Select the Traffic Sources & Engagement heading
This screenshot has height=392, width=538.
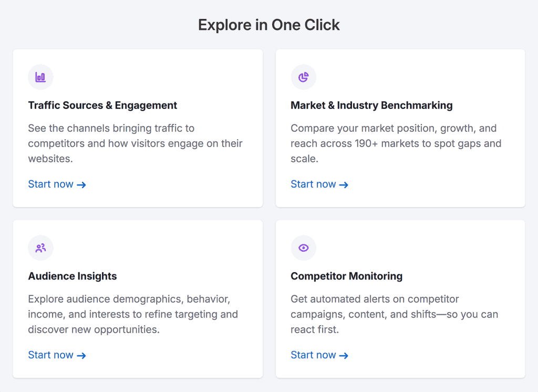point(102,105)
